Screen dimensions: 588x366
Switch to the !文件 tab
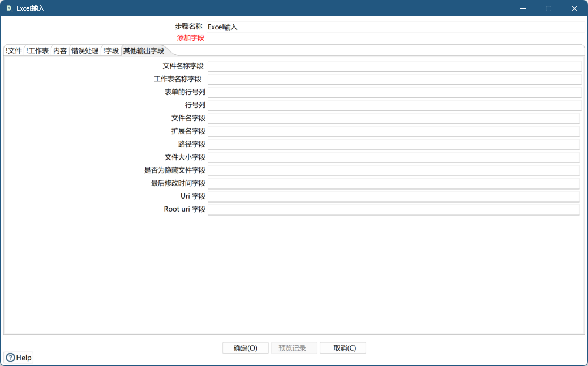point(12,50)
